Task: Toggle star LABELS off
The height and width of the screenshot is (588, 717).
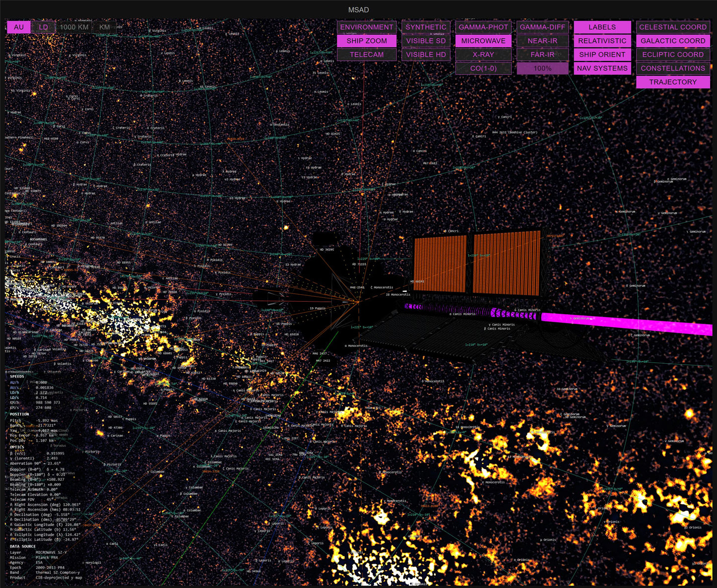Action: coord(602,27)
